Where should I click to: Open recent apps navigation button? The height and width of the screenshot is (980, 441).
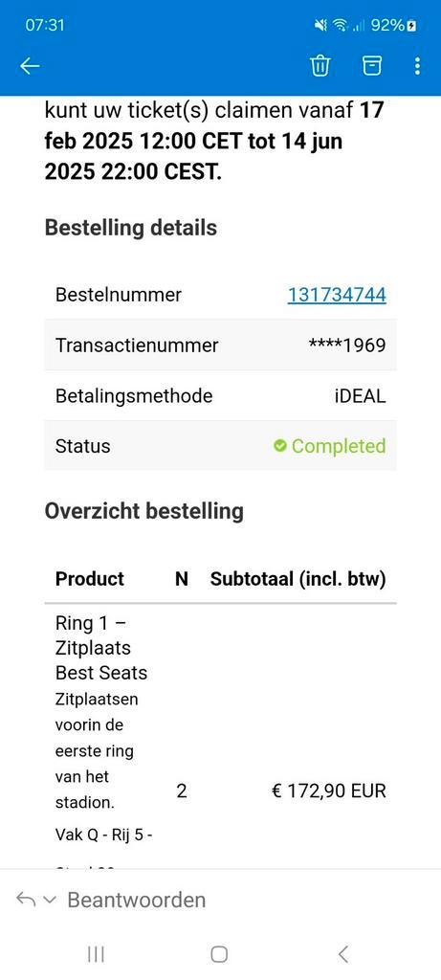coord(96,954)
